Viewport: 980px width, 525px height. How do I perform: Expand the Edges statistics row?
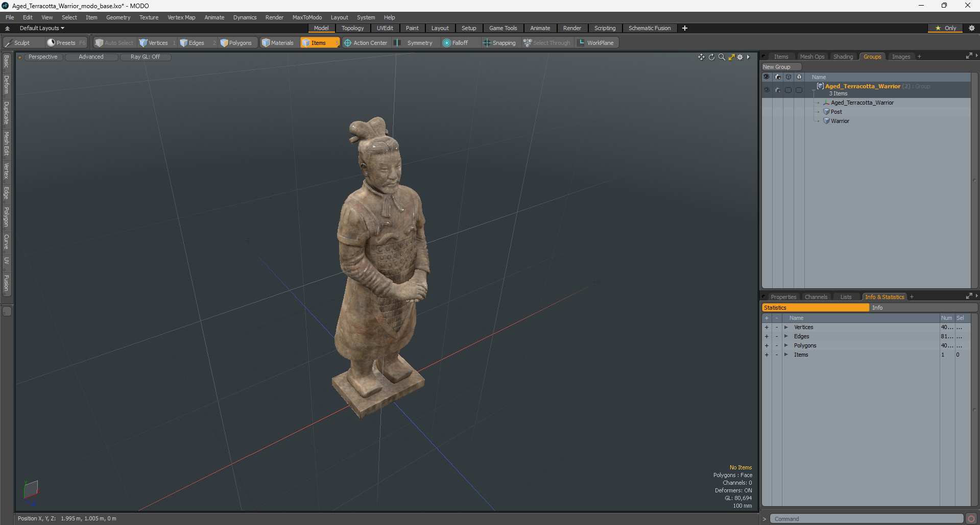[x=786, y=336]
